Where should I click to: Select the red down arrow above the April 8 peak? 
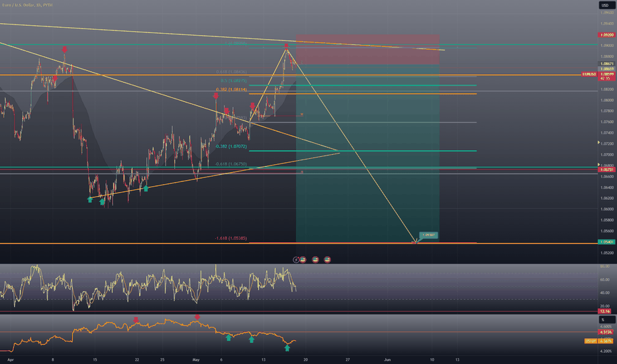[x=64, y=50]
